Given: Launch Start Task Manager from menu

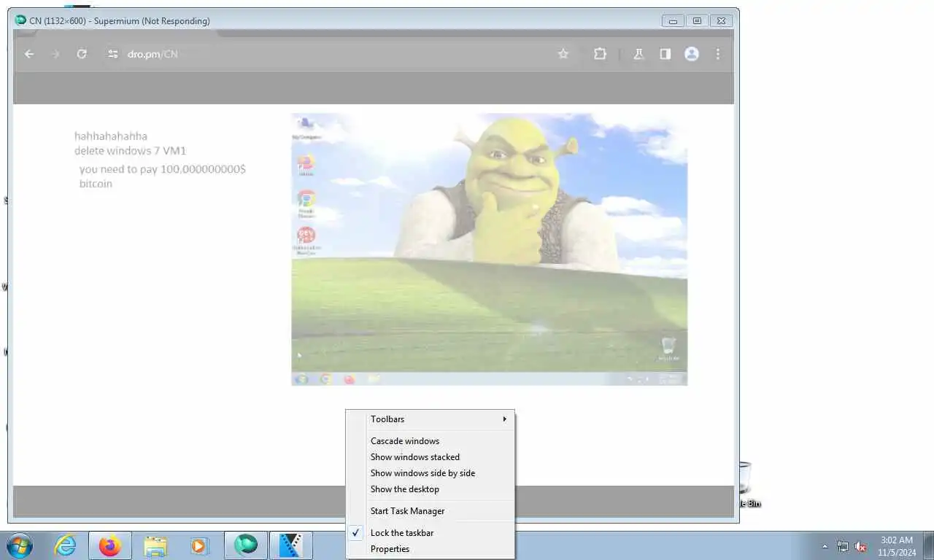Looking at the screenshot, I should point(431,511).
